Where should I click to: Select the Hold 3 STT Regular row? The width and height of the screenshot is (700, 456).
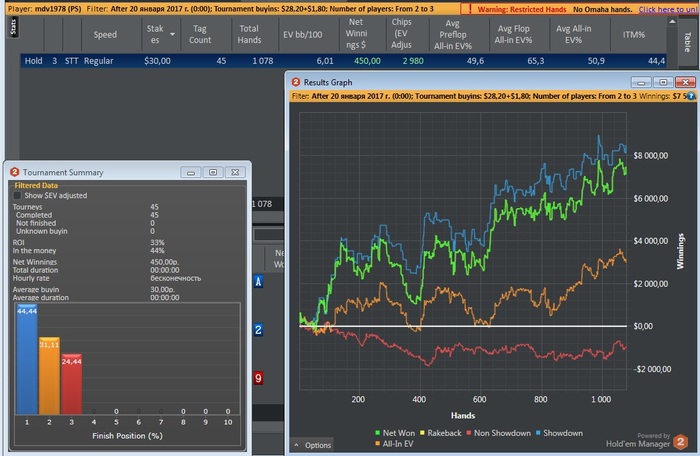click(343, 61)
